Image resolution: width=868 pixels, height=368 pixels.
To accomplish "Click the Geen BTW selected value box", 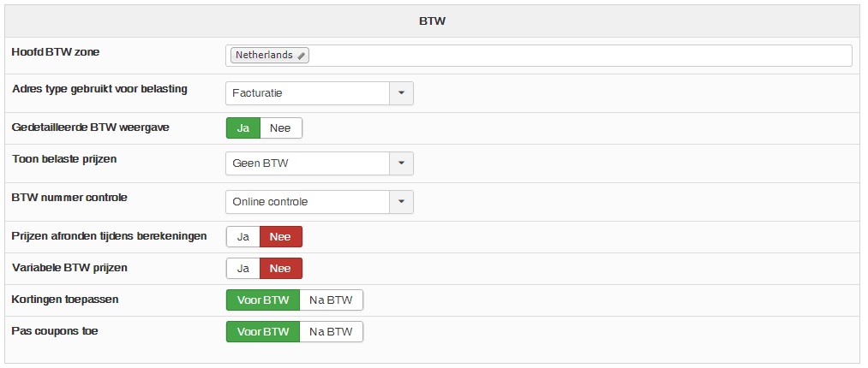I will (x=308, y=163).
